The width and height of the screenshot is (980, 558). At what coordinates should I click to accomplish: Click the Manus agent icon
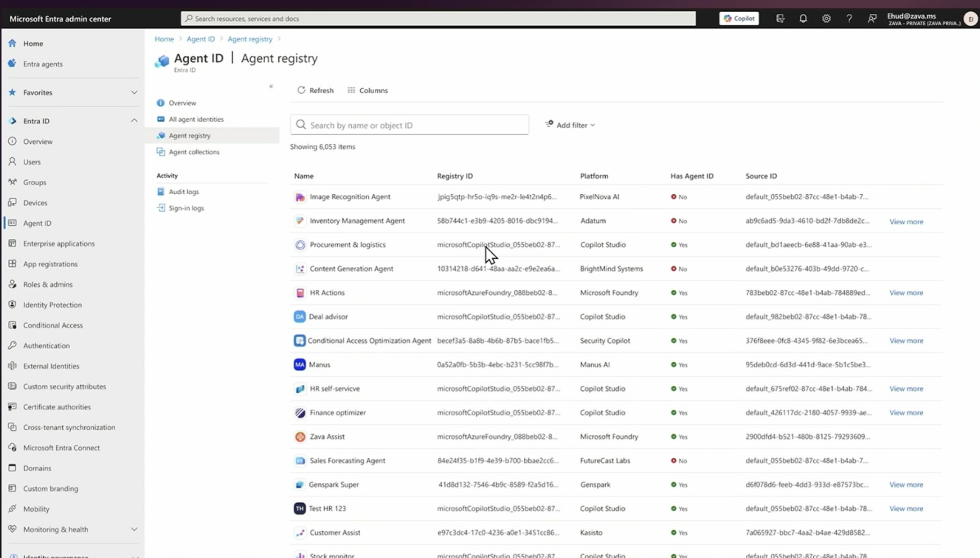pos(299,365)
